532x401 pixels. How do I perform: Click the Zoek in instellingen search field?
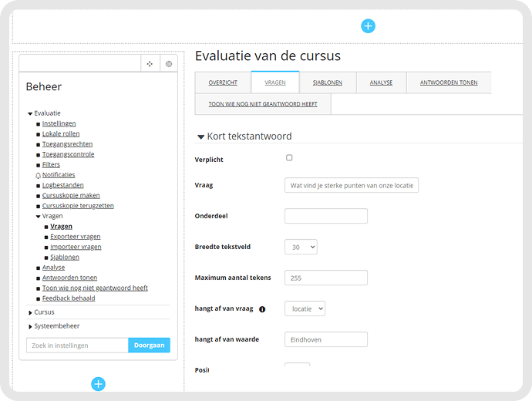[77, 345]
